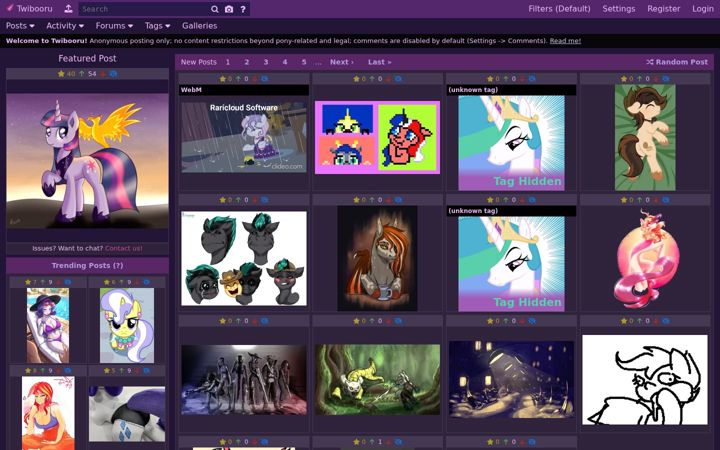Open the trending pony in sunhat thumbnail
720x450 pixels.
pos(48,326)
